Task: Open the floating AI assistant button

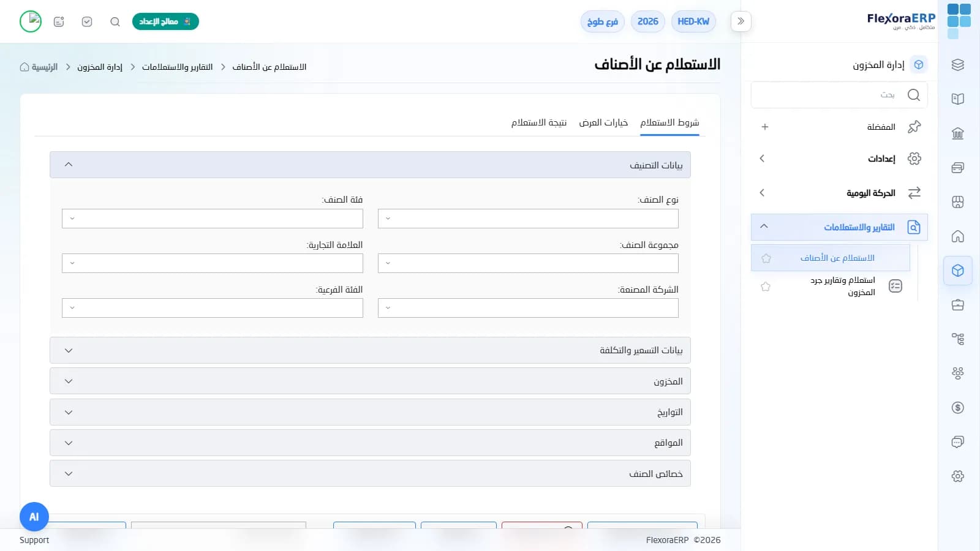Action: (x=34, y=517)
